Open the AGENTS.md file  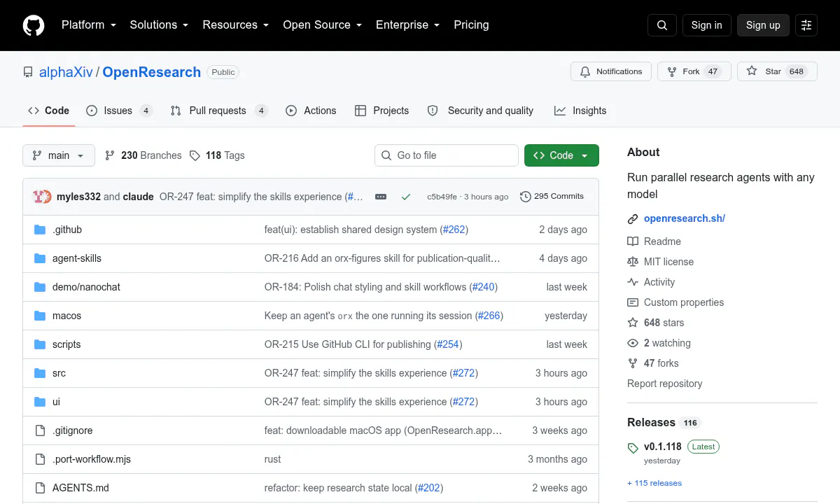coord(80,488)
